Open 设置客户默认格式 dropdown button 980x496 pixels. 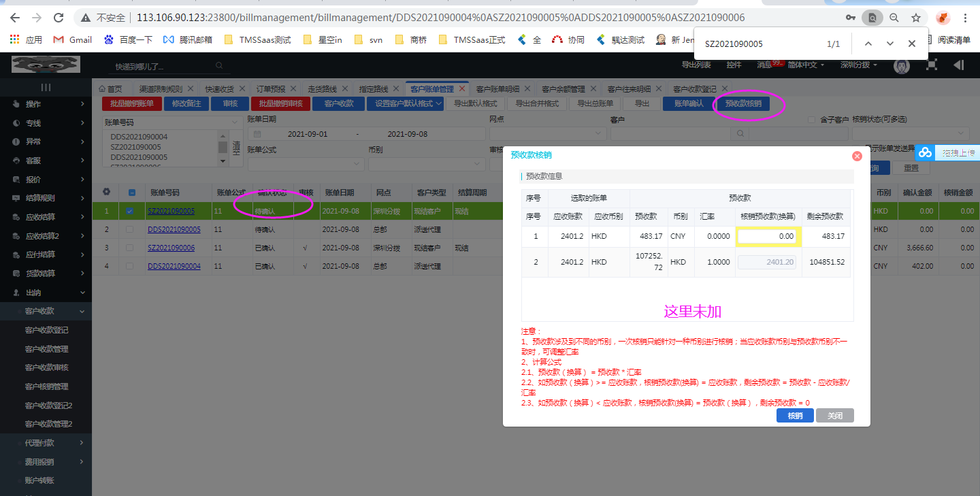(406, 104)
